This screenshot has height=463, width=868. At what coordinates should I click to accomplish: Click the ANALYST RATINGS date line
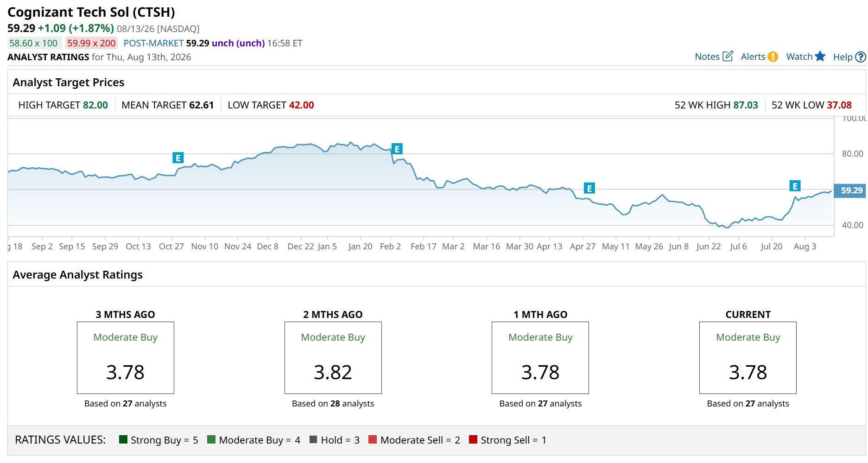[x=99, y=57]
